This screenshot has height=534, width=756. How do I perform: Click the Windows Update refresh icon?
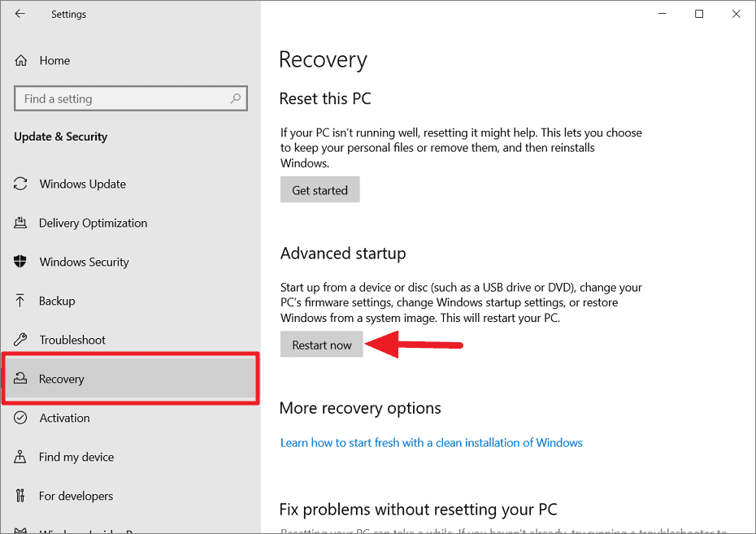pos(20,184)
